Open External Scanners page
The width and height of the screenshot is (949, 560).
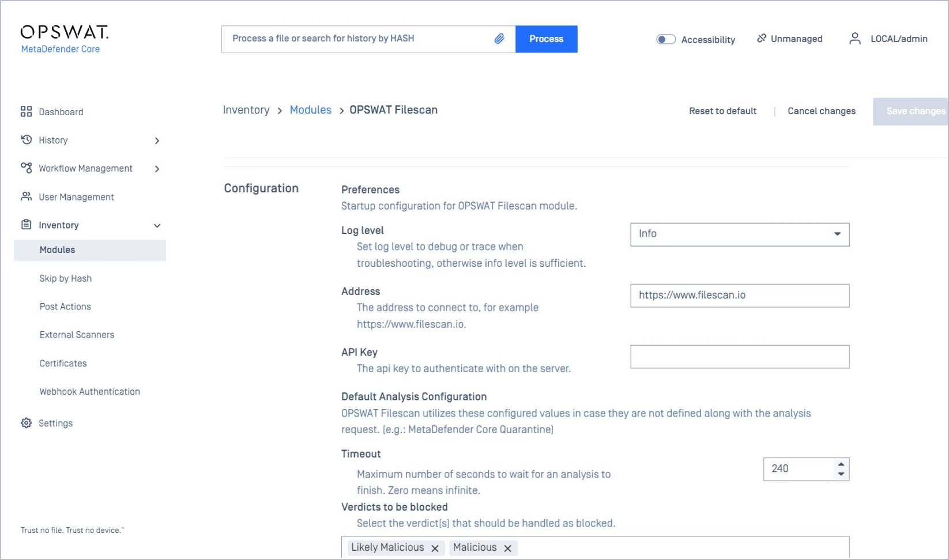77,335
